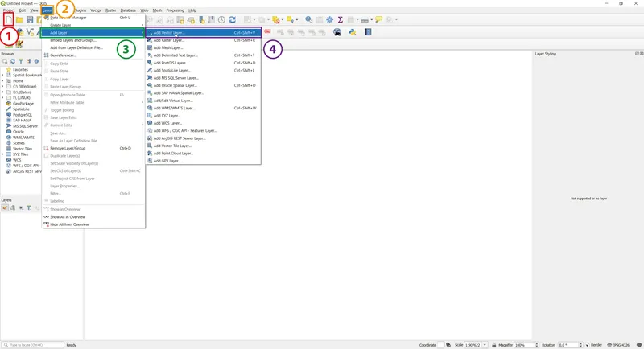
Task: Click the EPSG:4326 CRS button
Action: (x=618, y=345)
